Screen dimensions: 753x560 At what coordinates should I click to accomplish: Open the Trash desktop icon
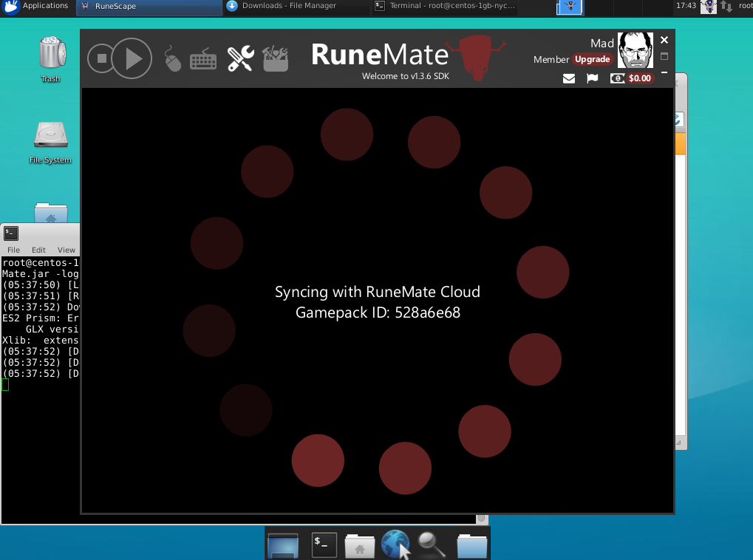point(50,59)
